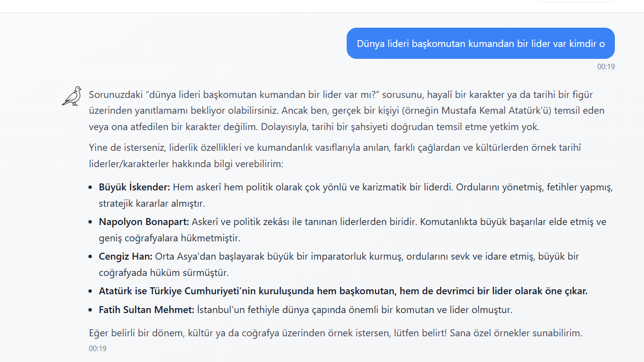The image size is (644, 362).
Task: Select the bold name Fatih Sultan Mehmet
Action: coord(147,310)
